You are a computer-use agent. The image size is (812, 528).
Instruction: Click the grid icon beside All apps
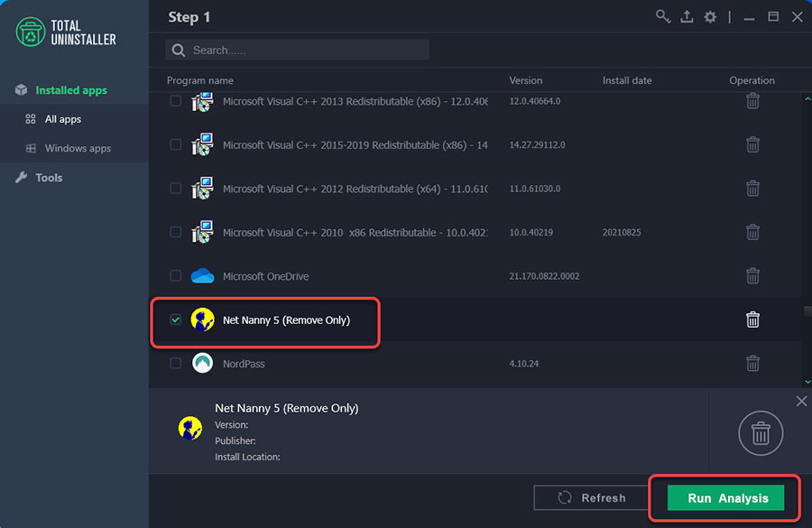[x=31, y=119]
